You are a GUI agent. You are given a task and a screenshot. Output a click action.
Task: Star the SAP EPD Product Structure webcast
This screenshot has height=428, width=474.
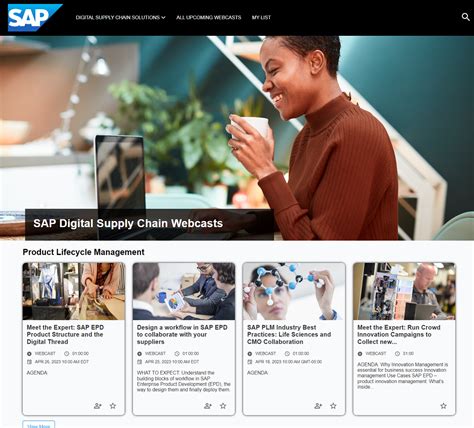click(113, 406)
